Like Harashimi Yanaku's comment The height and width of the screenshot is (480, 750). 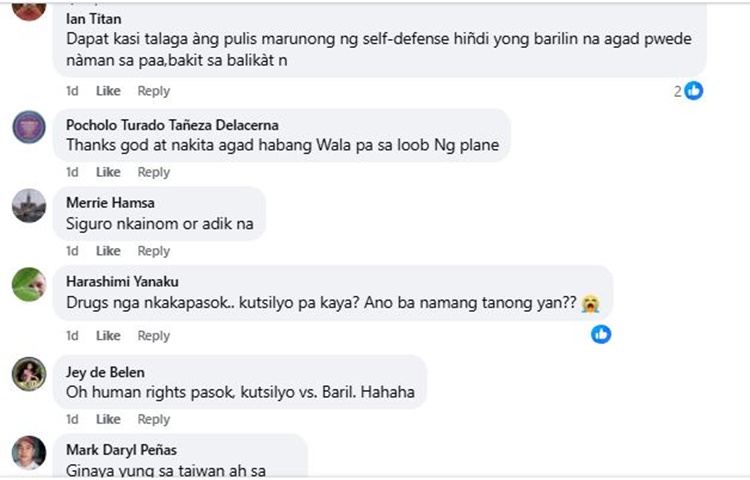tap(108, 336)
